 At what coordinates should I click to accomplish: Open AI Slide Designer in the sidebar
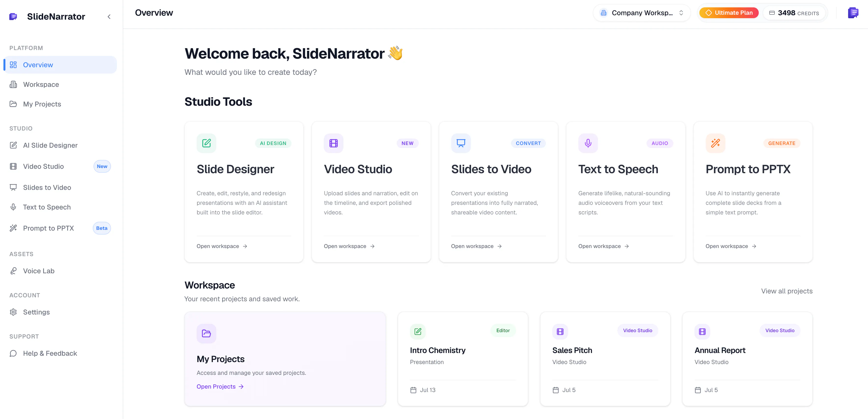(60, 145)
